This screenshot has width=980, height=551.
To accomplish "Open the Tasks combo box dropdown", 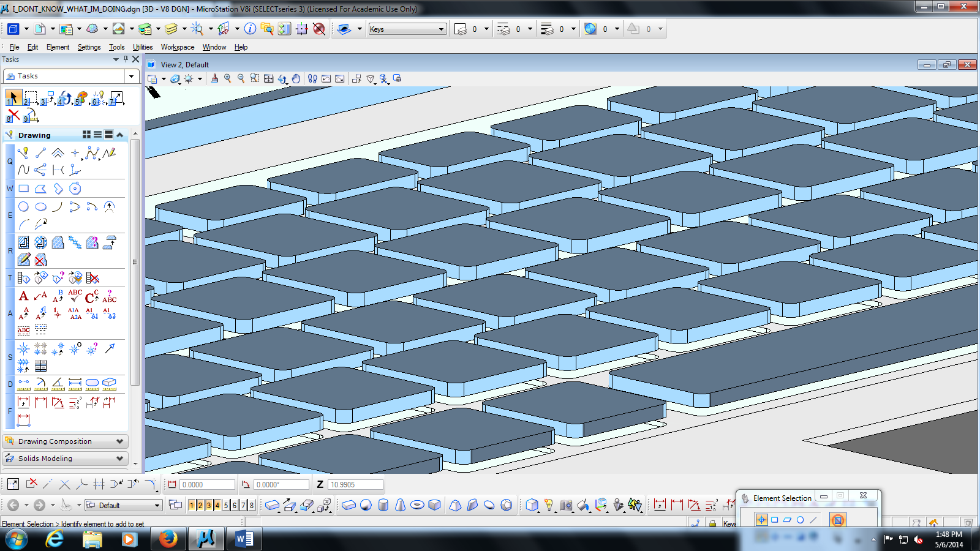I will [131, 76].
